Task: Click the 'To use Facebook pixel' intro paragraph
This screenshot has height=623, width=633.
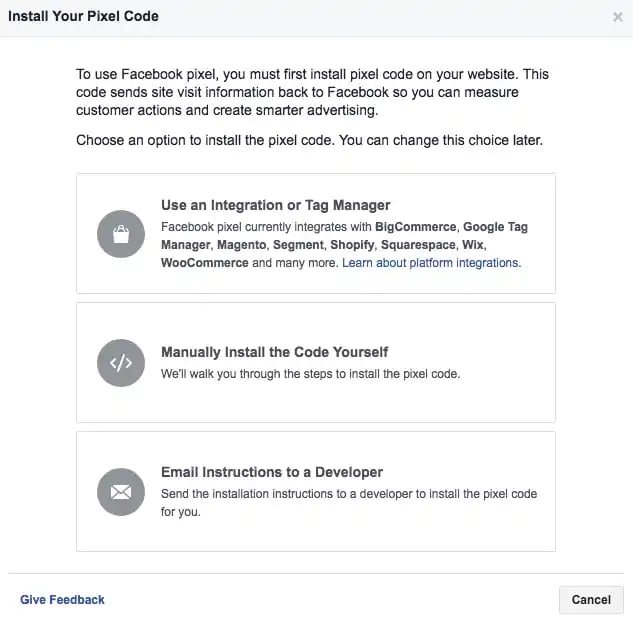Action: click(312, 92)
